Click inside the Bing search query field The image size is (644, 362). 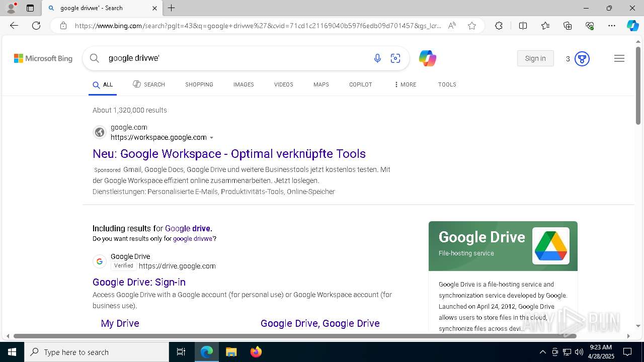pyautogui.click(x=236, y=58)
